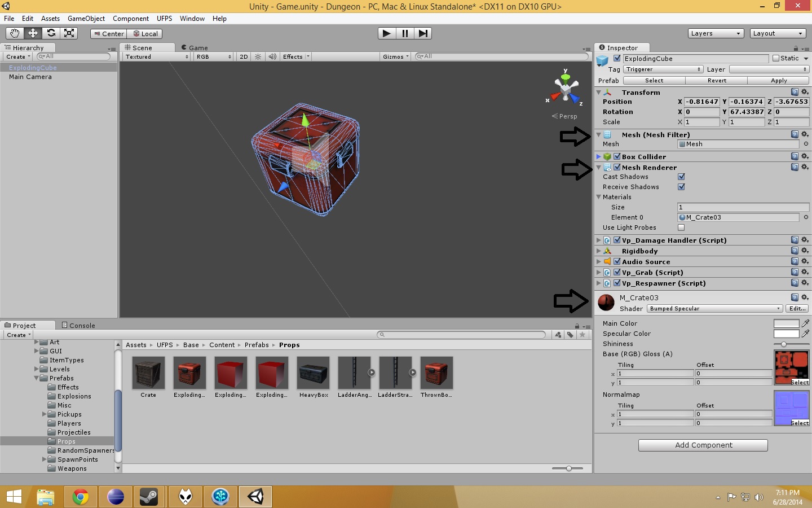Viewport: 812px width, 508px height.
Task: Switch to the Game tab
Action: click(195, 48)
